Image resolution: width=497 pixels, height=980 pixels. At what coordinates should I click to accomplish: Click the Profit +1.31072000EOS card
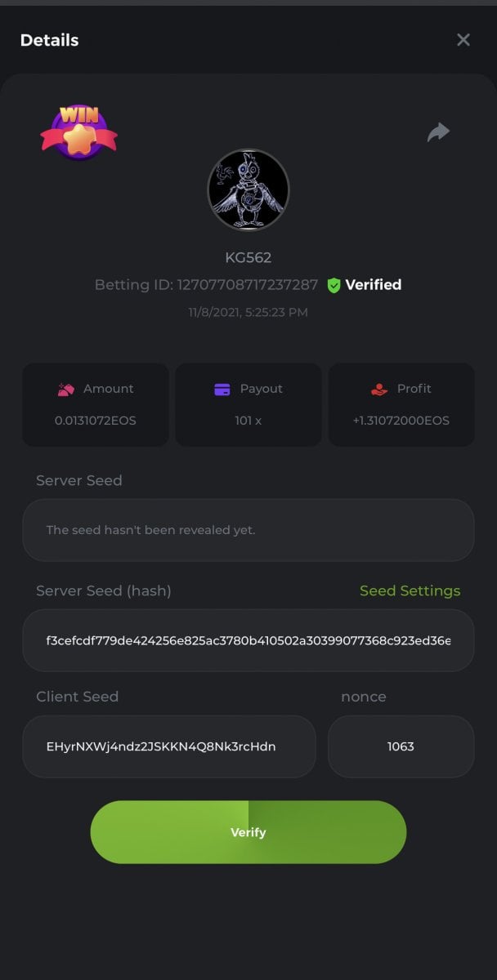click(401, 405)
